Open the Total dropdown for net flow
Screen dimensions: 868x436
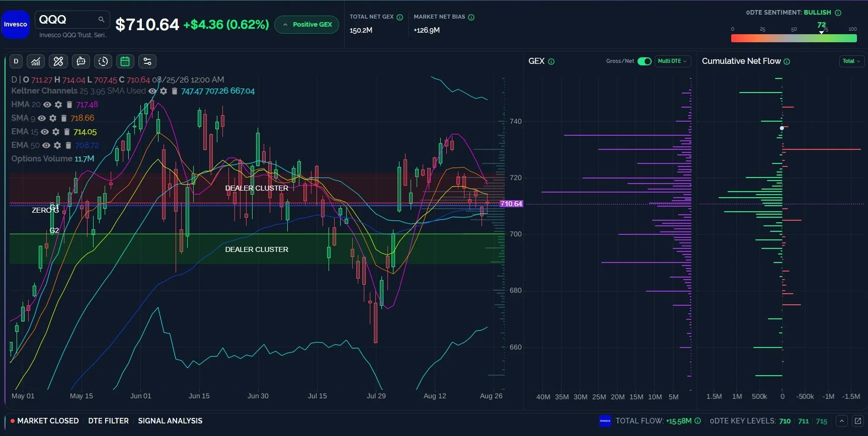point(851,61)
